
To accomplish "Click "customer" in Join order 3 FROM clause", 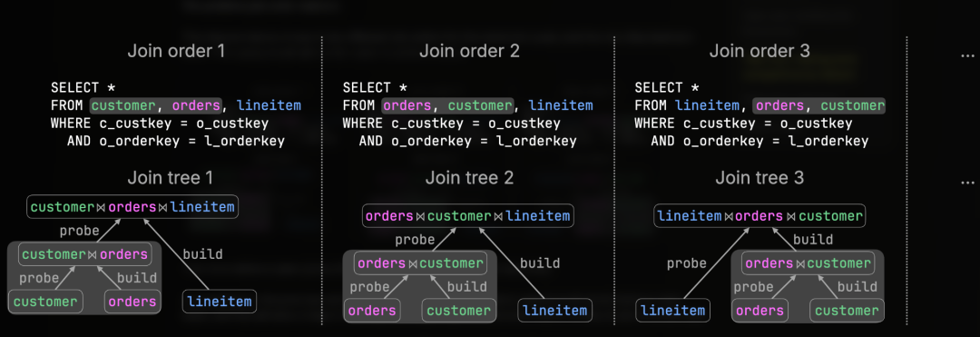I will (x=853, y=105).
